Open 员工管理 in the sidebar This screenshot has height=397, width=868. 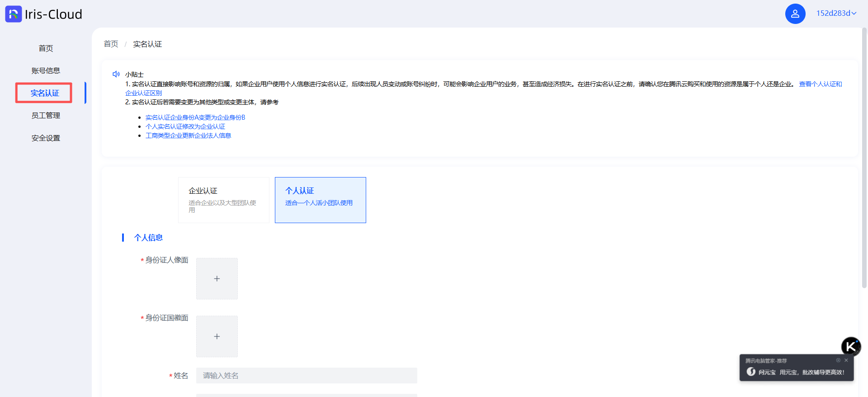point(46,116)
